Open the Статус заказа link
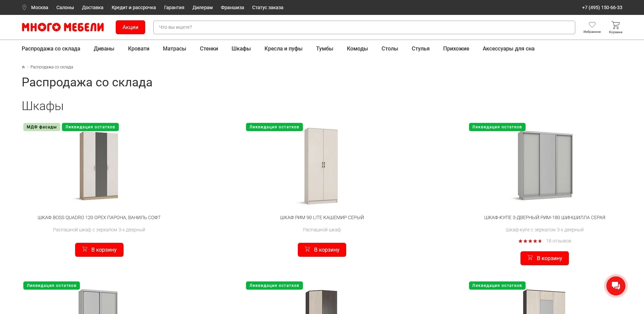The width and height of the screenshot is (644, 314). click(x=267, y=7)
